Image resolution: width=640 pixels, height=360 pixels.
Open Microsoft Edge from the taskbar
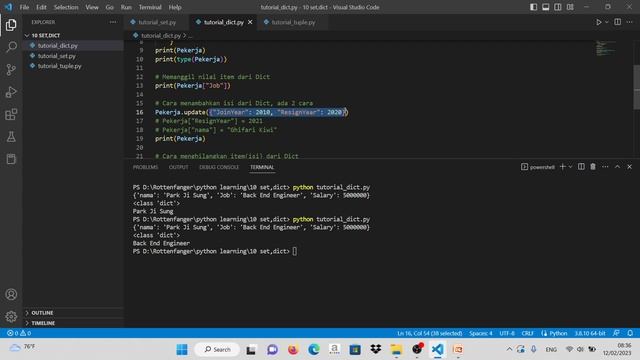313,349
